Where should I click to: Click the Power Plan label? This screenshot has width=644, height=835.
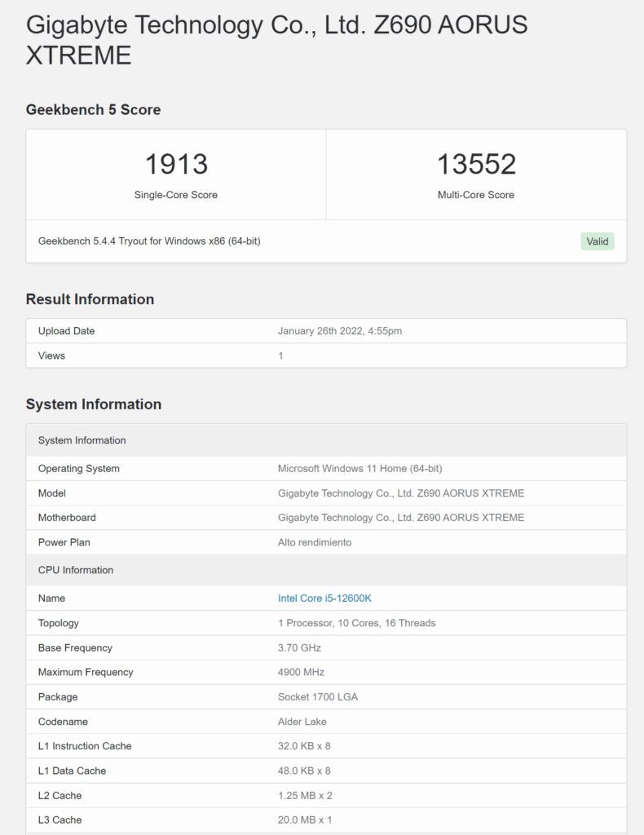[64, 542]
